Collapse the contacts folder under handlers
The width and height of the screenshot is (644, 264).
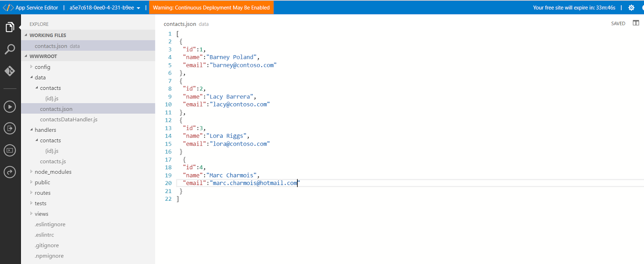[x=37, y=140]
